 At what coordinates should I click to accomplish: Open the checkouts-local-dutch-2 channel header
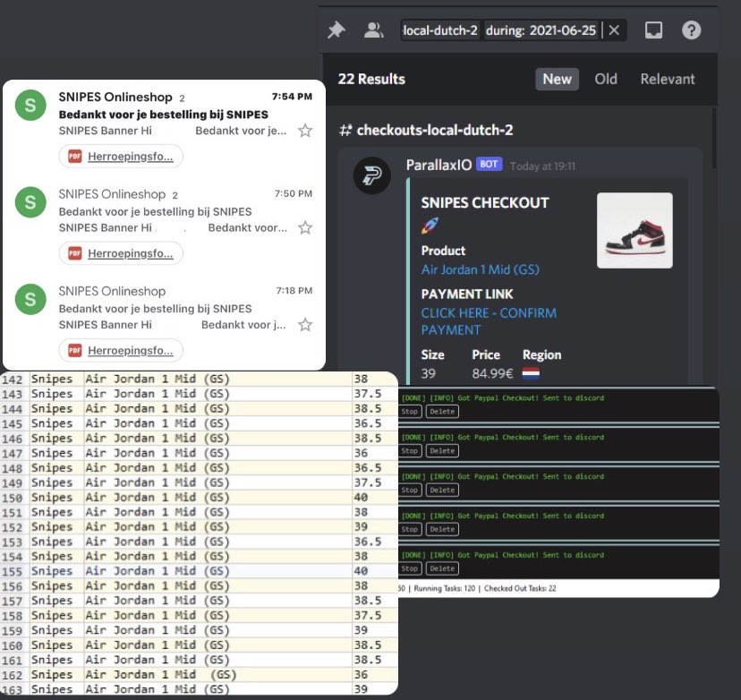(426, 130)
